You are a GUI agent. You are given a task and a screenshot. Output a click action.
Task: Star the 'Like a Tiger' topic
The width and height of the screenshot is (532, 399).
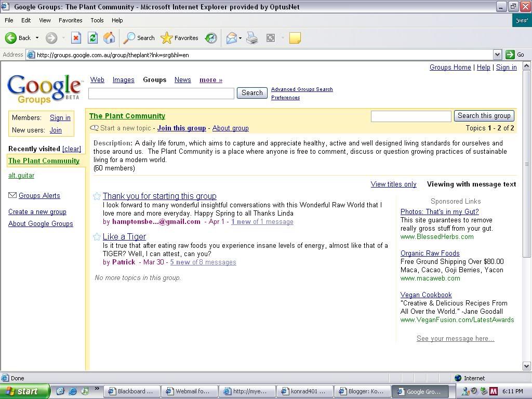pos(97,237)
